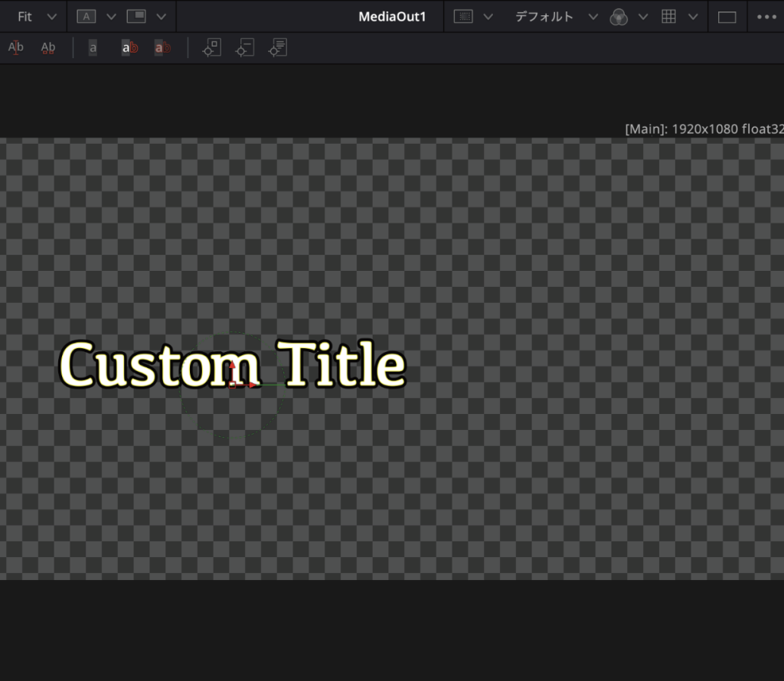Expand the A/B buffer dropdown arrow
The image size is (784, 681).
[x=111, y=16]
